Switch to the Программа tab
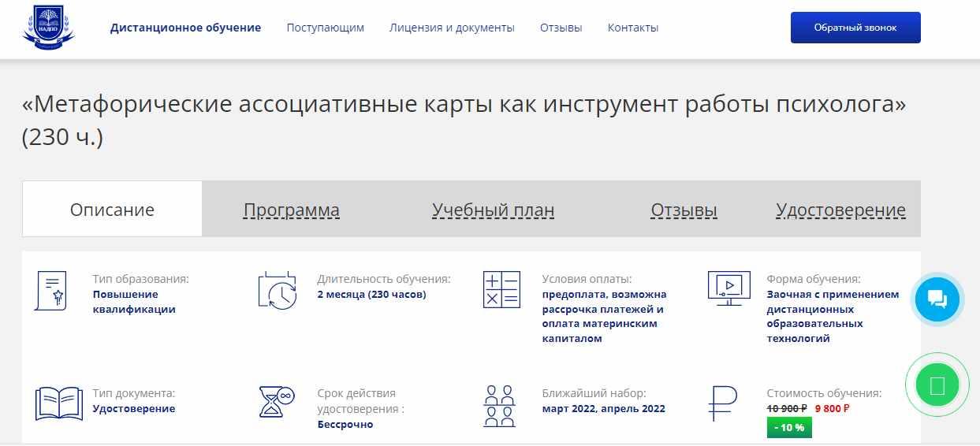 tap(292, 210)
